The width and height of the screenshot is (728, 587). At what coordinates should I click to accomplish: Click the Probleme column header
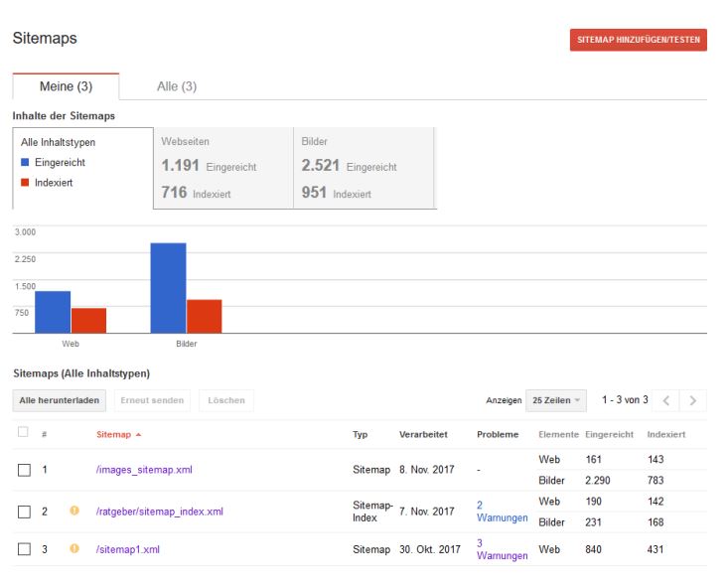(498, 435)
